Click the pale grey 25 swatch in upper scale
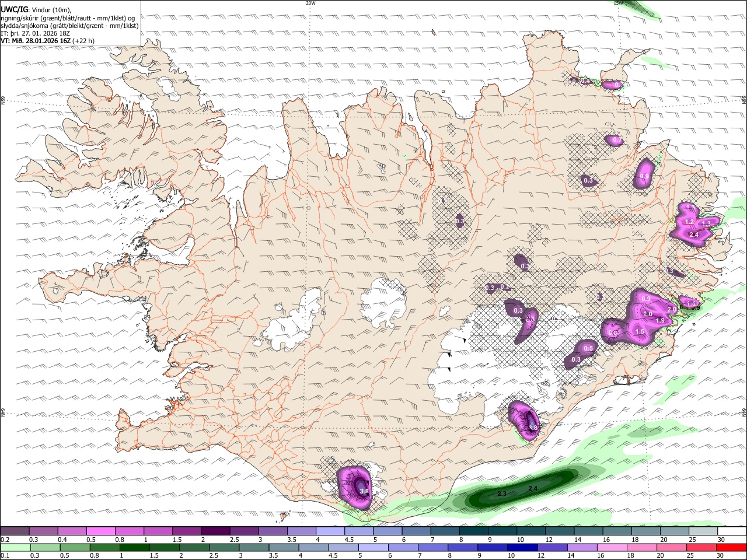747x560 pixels. click(x=703, y=531)
